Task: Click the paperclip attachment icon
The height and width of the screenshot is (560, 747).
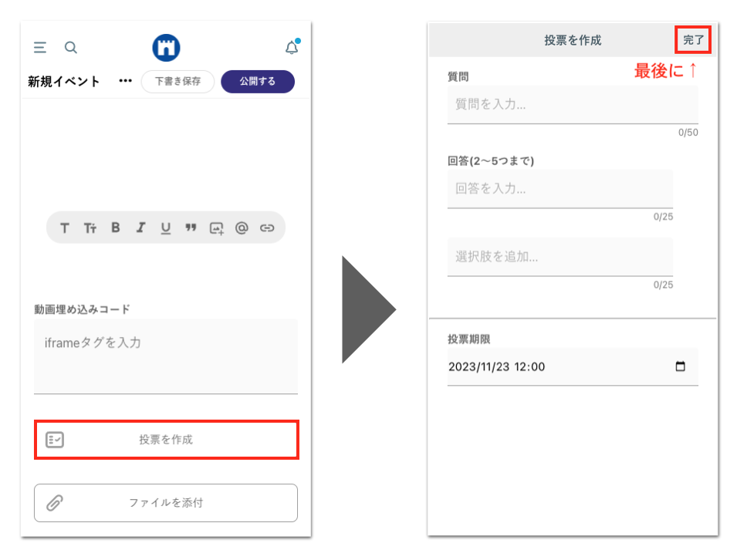Action: (55, 503)
